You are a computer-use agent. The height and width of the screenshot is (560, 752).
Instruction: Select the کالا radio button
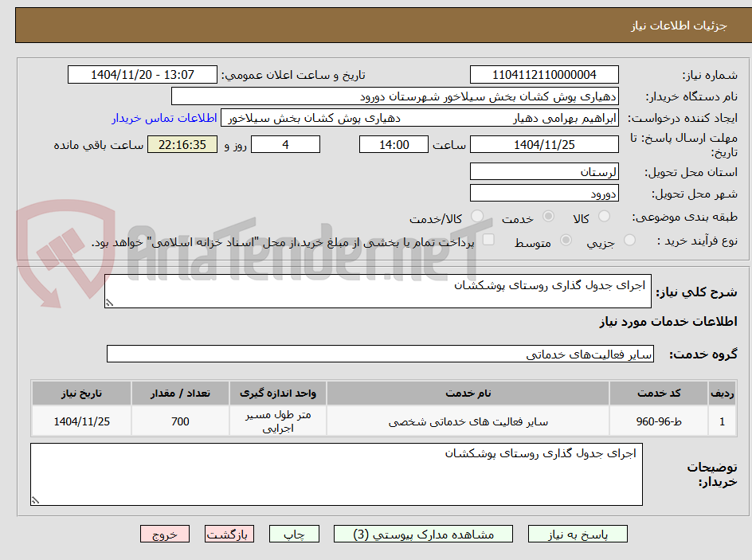tap(604, 216)
